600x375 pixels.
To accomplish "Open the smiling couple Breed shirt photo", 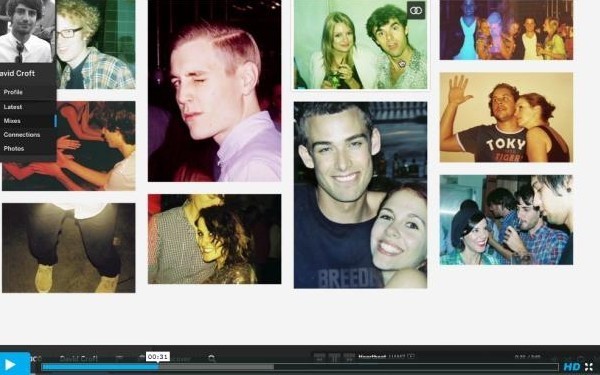I will [x=360, y=195].
